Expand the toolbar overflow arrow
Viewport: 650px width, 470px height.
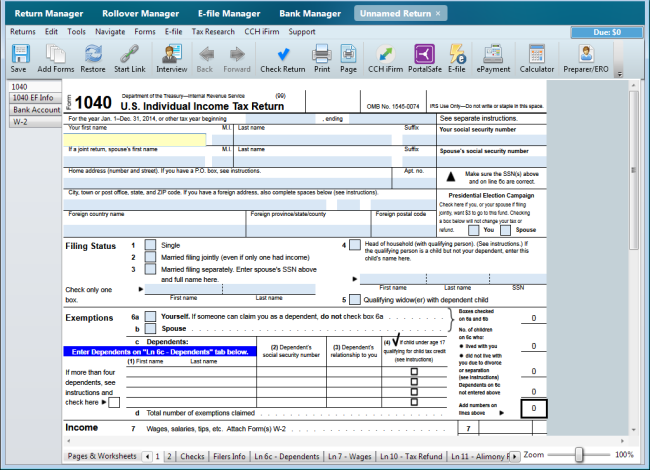click(x=620, y=75)
